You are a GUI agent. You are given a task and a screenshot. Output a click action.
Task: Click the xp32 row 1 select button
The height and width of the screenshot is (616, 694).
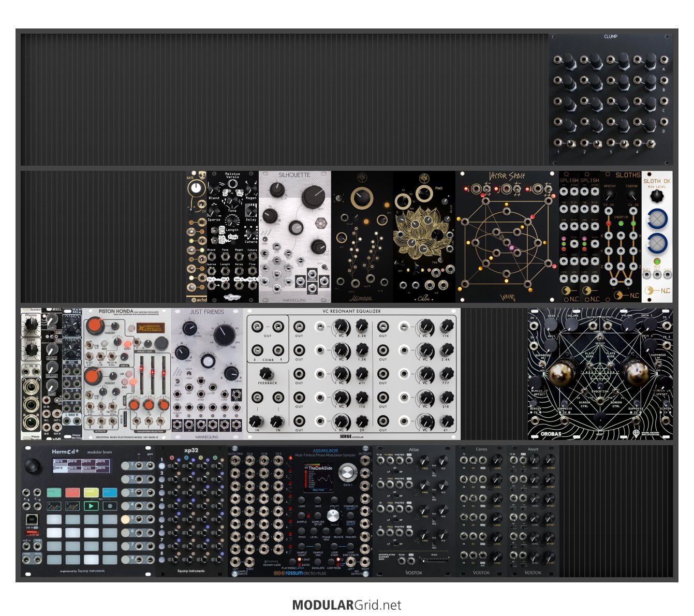click(x=162, y=465)
